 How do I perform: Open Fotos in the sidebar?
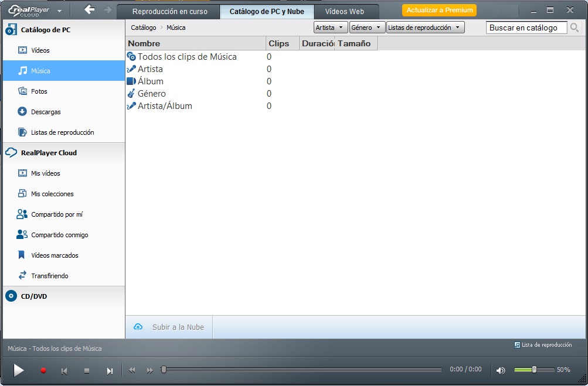pos(64,91)
